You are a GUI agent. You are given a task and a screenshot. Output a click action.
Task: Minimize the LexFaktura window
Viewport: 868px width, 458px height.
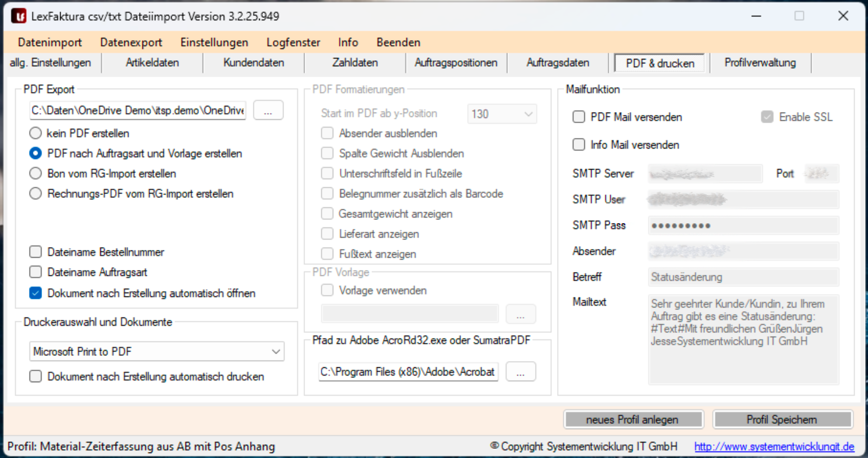click(x=756, y=16)
